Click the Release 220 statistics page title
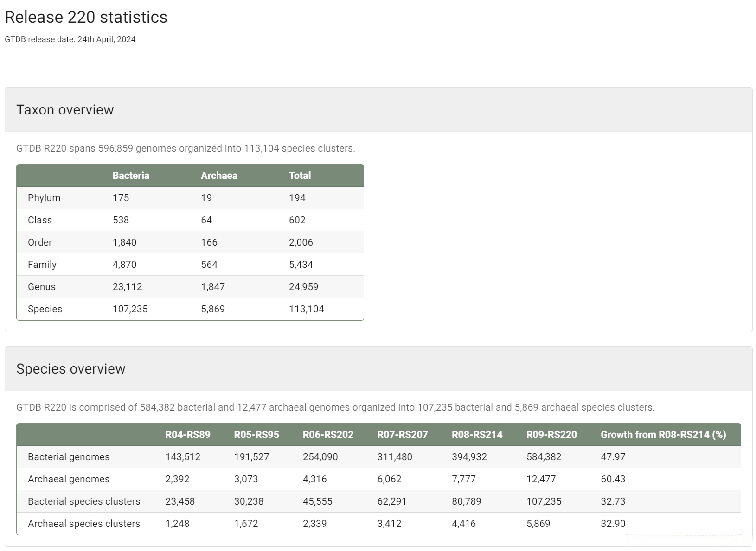The image size is (756, 551). coord(86,17)
